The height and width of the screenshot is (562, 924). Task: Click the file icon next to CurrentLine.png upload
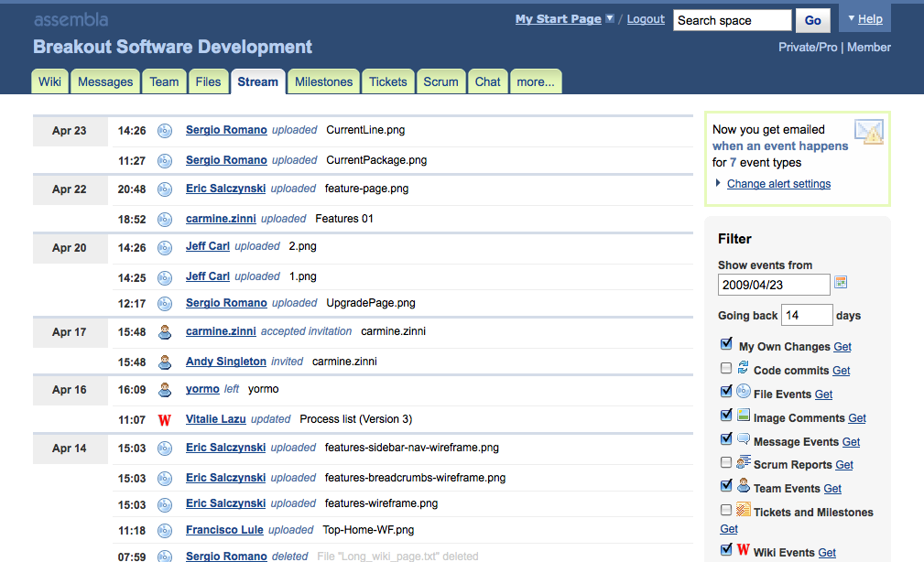tap(165, 131)
